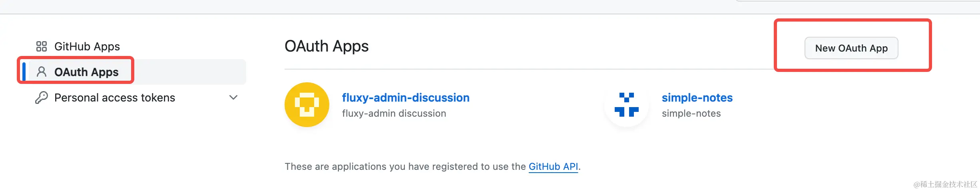Follow the GitHub API hyperlink
This screenshot has width=980, height=191.
[x=553, y=166]
